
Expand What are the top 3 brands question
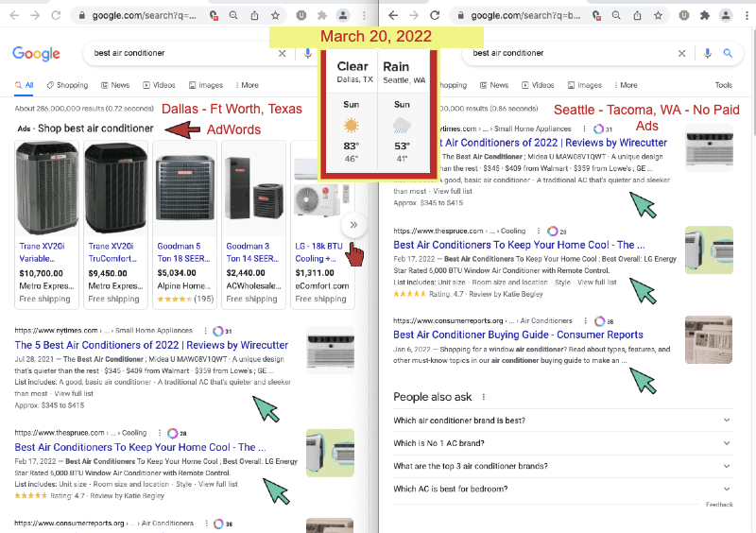pyautogui.click(x=562, y=467)
